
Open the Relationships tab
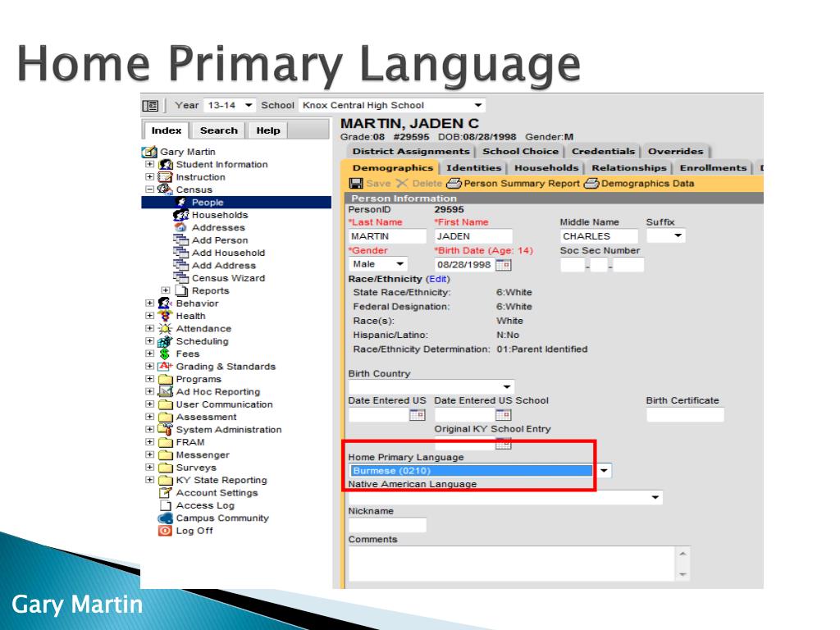tap(629, 167)
